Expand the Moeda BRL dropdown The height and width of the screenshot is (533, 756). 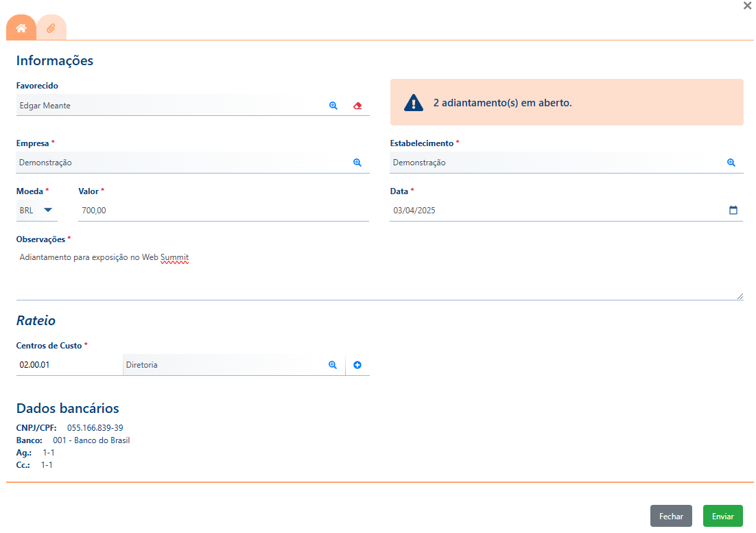[36, 210]
